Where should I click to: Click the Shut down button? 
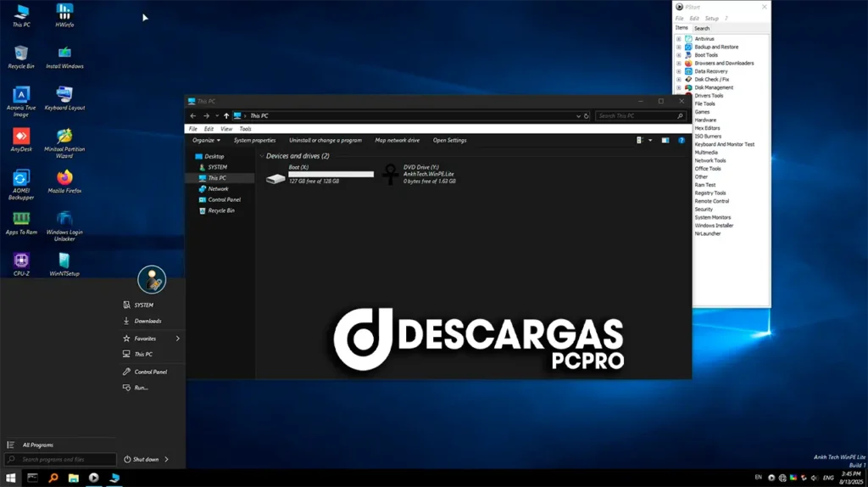(142, 459)
